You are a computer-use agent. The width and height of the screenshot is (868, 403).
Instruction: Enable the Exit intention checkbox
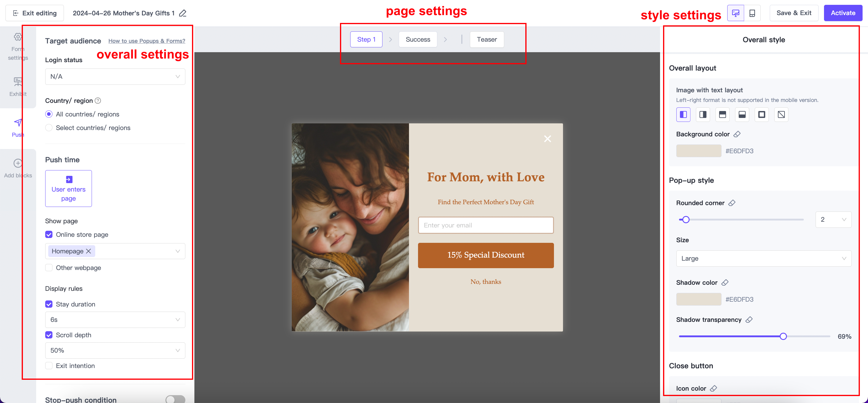coord(49,366)
